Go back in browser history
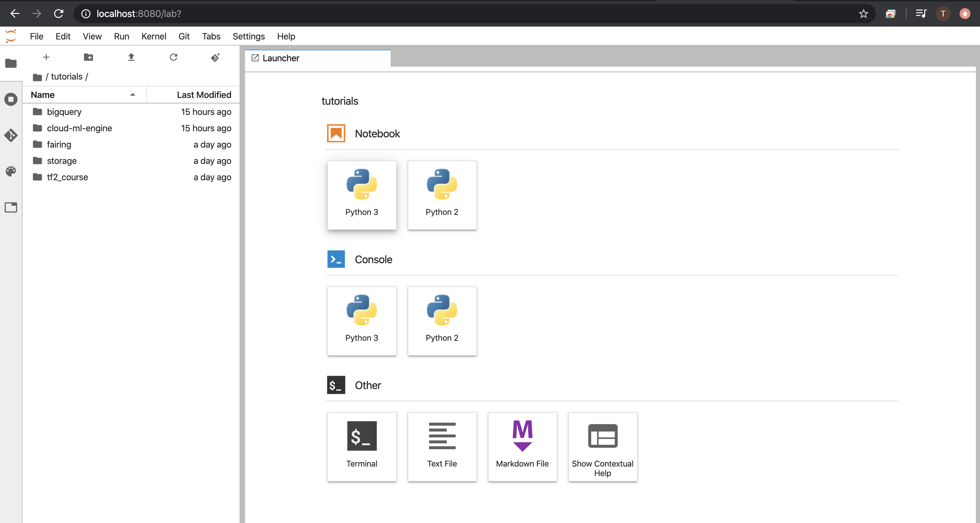This screenshot has height=523, width=980. (x=15, y=14)
